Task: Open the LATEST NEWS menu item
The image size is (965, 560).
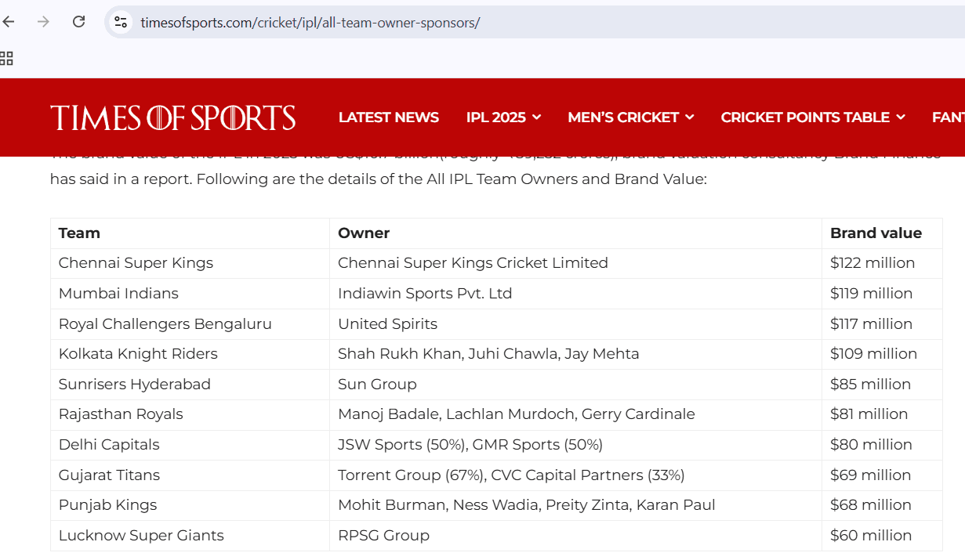Action: (389, 117)
